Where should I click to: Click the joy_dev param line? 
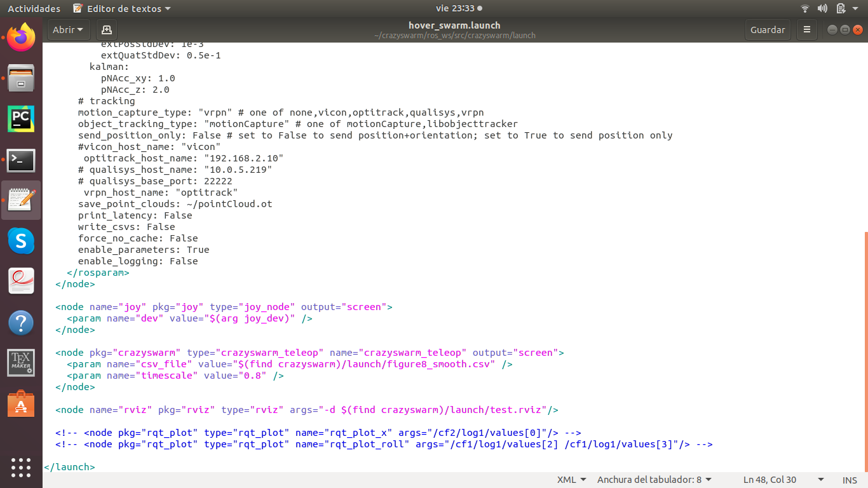coord(189,318)
